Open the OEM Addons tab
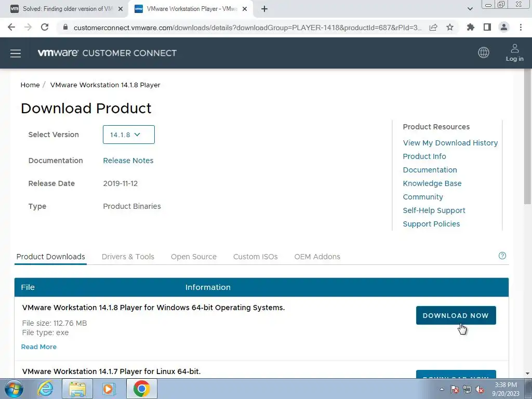This screenshot has height=399, width=532. [x=317, y=257]
